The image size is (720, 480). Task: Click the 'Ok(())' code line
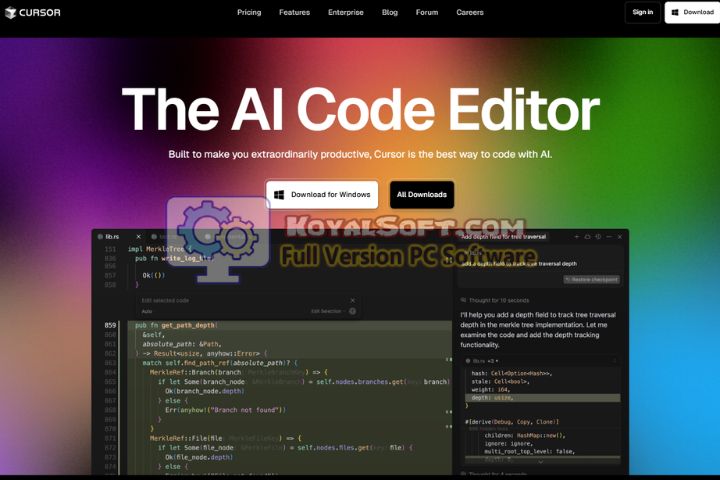(153, 276)
